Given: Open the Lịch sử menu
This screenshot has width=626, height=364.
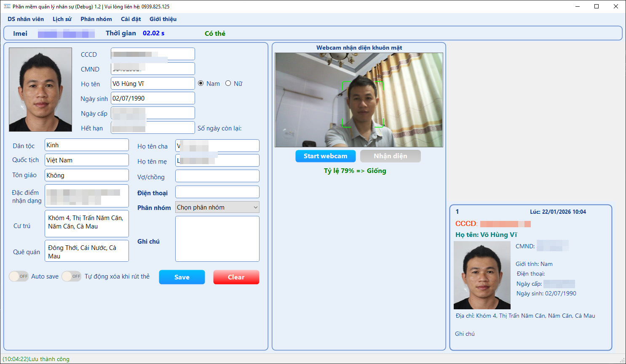Looking at the screenshot, I should pos(62,19).
